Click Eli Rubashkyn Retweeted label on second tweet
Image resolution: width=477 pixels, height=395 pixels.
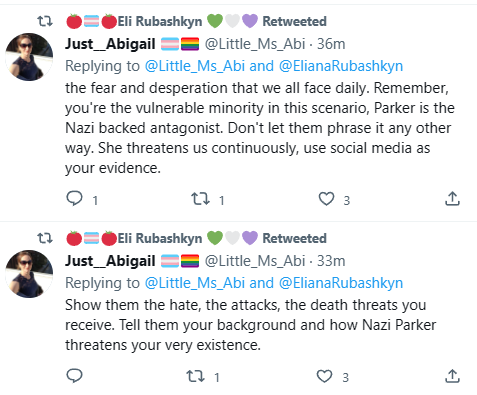pos(196,238)
